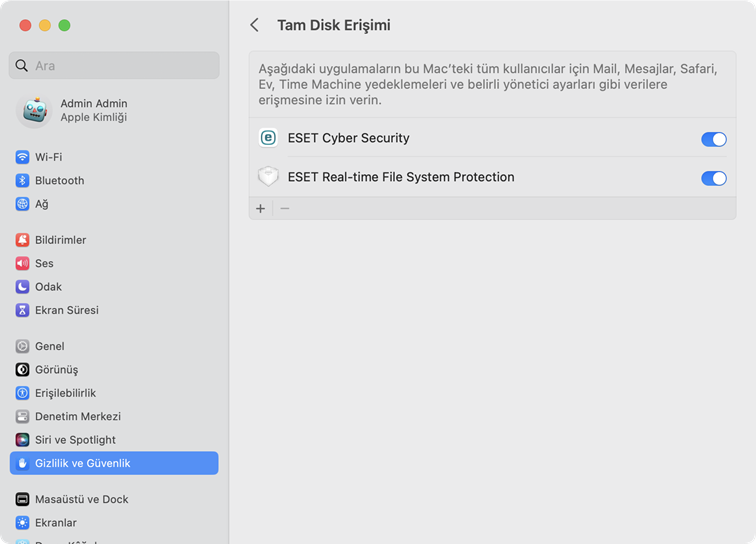
Task: Disable ESET Cyber Security disk access
Action: (713, 139)
